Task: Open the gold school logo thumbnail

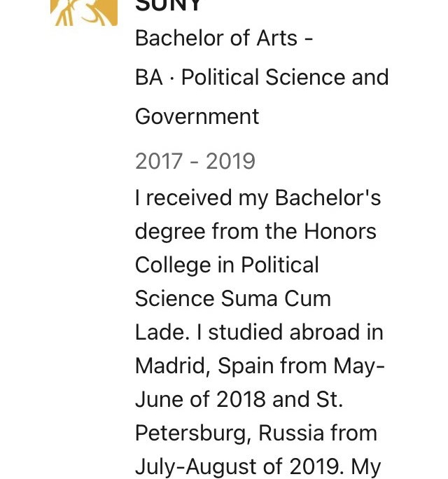Action: tap(84, 13)
